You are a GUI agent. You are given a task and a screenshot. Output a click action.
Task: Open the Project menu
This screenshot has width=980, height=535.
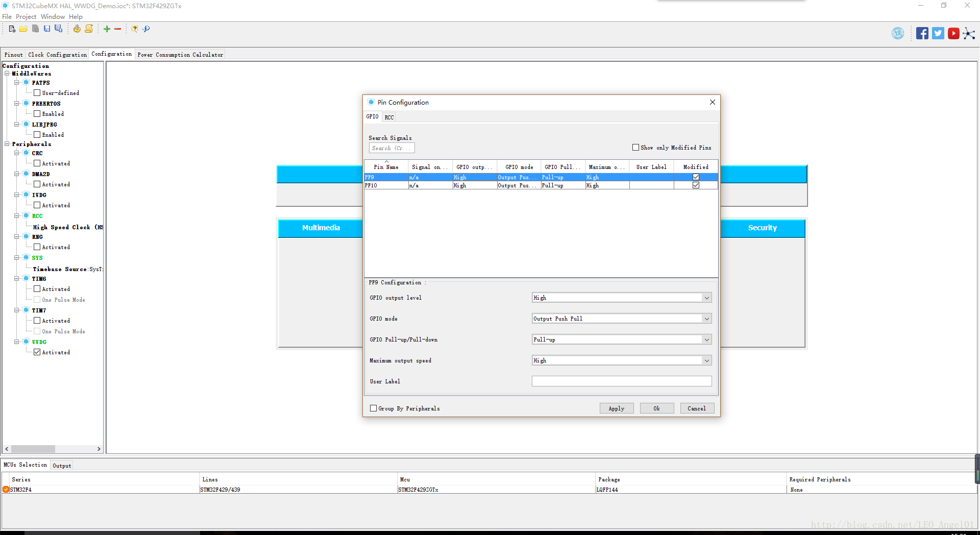(26, 17)
